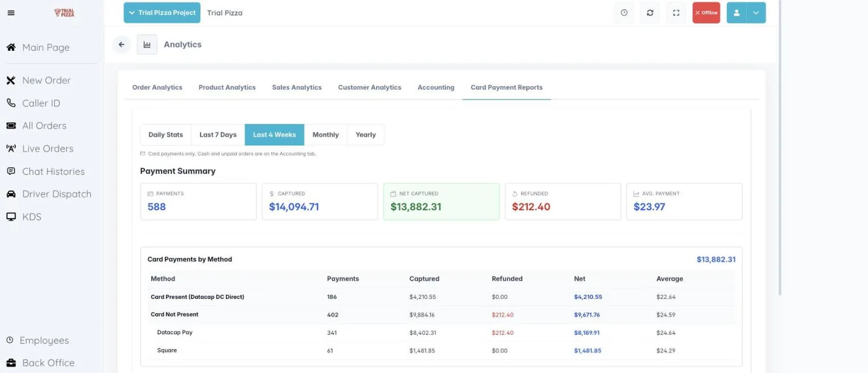Toggle the hamburger menu icon

tap(11, 13)
